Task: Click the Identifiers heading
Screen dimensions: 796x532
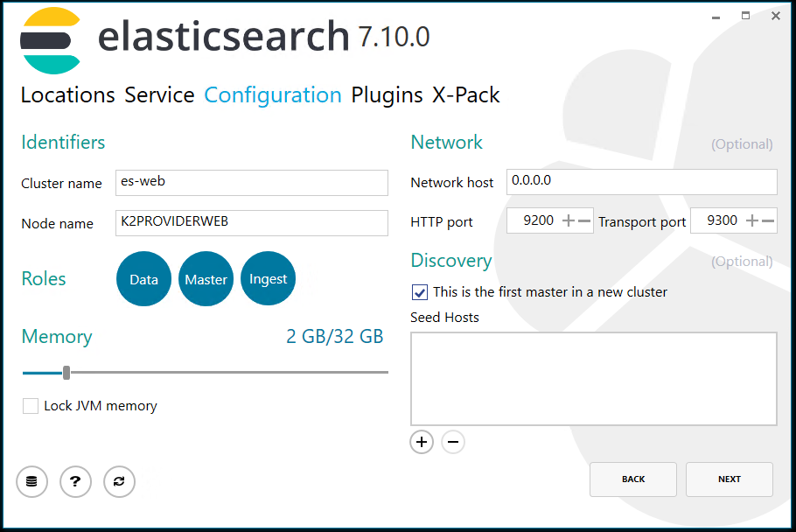Action: pos(63,142)
